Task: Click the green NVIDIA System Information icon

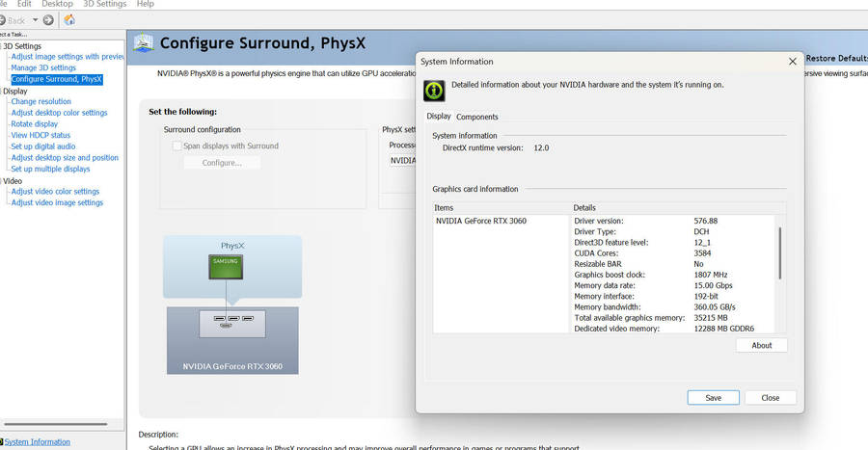Action: tap(434, 90)
